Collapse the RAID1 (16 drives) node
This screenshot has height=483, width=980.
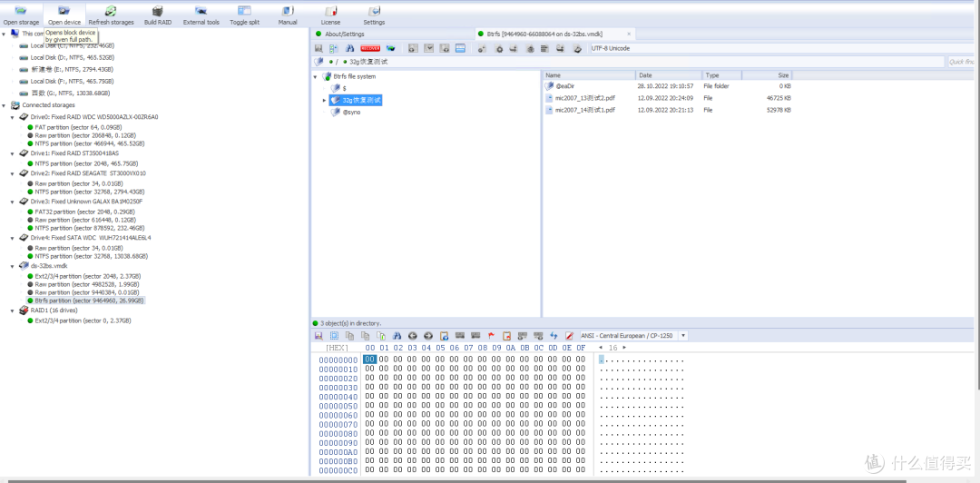pos(13,310)
